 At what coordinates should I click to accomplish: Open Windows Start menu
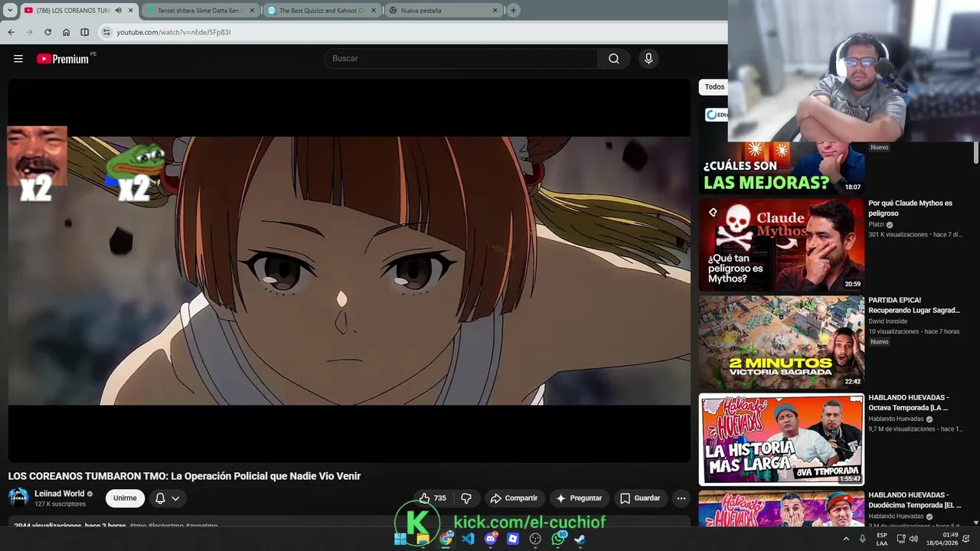(400, 539)
